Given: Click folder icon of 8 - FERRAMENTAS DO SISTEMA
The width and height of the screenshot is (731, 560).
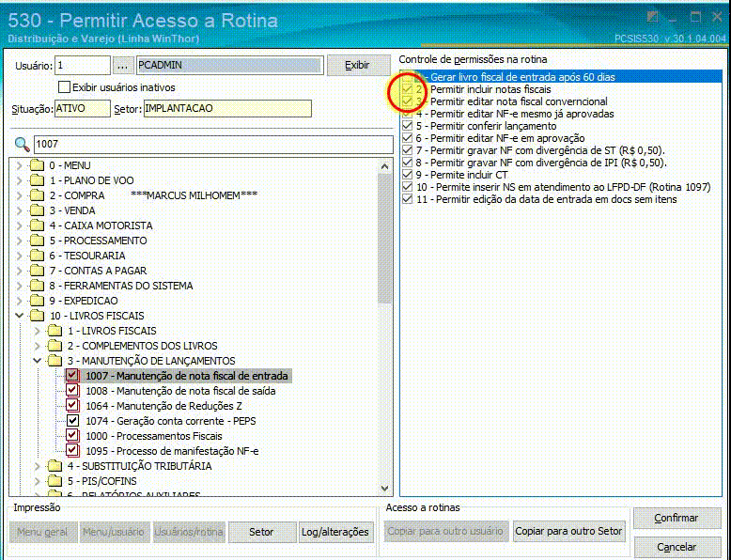Looking at the screenshot, I should click(x=37, y=286).
